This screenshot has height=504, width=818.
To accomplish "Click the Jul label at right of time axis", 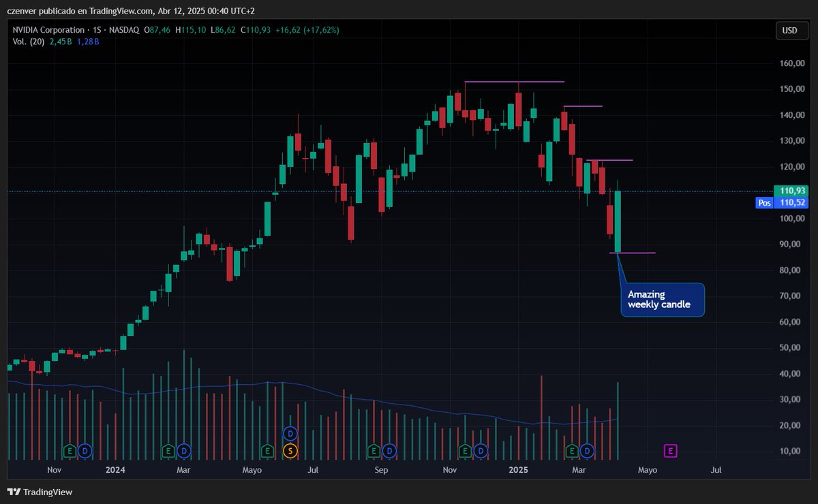I will (716, 470).
